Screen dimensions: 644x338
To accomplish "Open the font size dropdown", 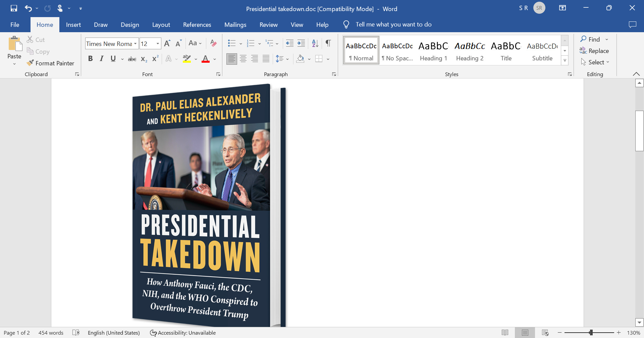I will click(158, 44).
